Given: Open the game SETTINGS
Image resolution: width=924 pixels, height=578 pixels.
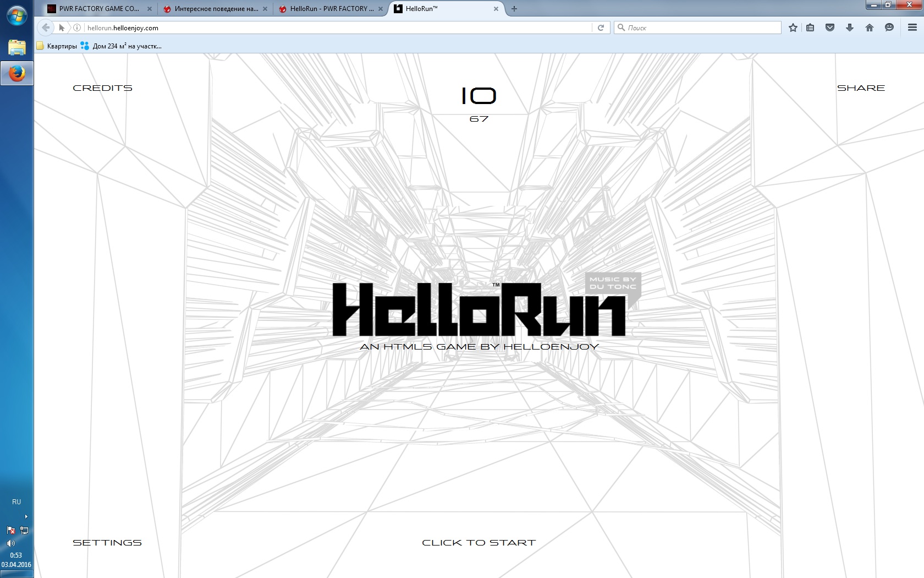Looking at the screenshot, I should tap(107, 543).
